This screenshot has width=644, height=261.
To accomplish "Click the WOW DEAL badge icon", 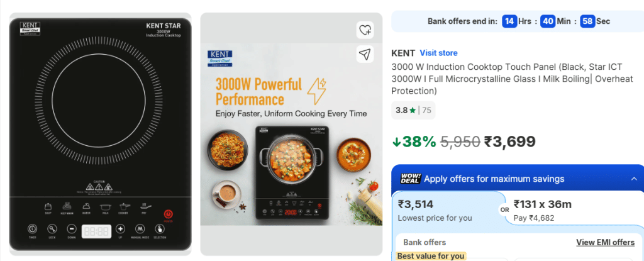I will [x=410, y=179].
